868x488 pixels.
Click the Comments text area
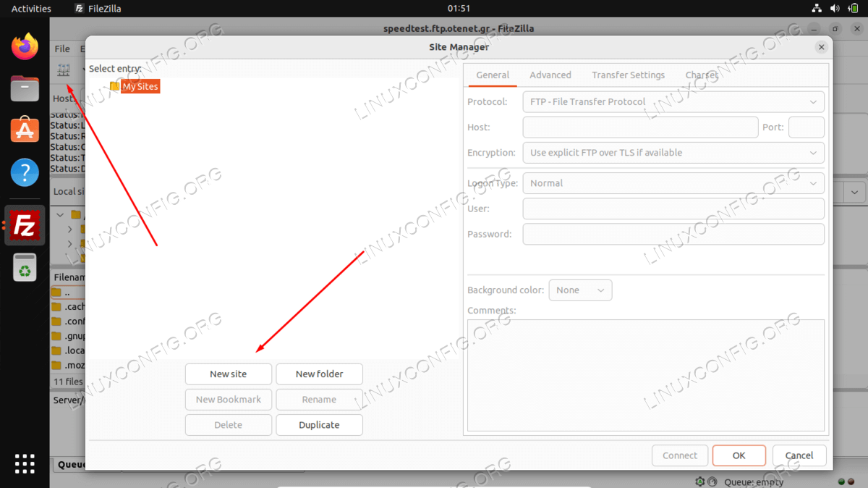point(646,376)
